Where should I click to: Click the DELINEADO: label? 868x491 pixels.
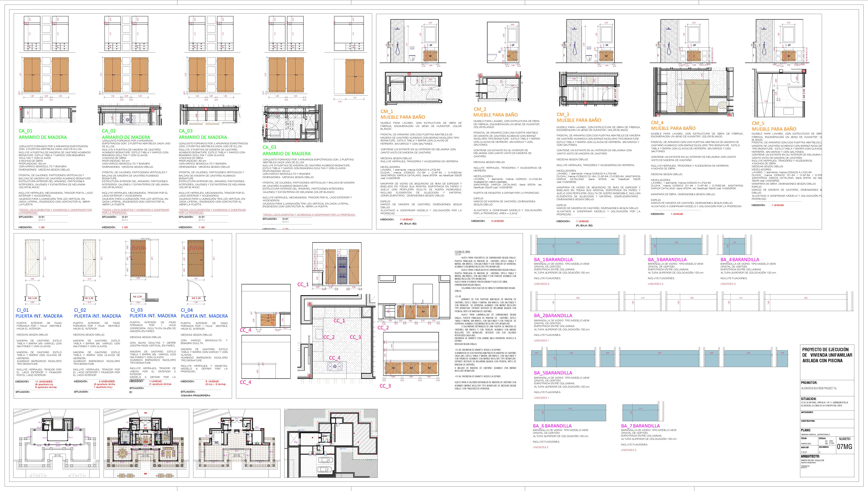(824, 447)
